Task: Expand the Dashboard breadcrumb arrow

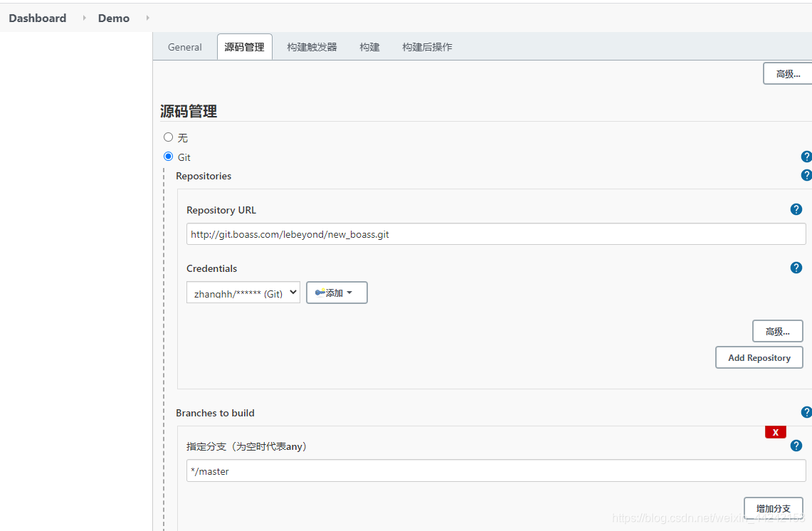Action: [x=84, y=18]
